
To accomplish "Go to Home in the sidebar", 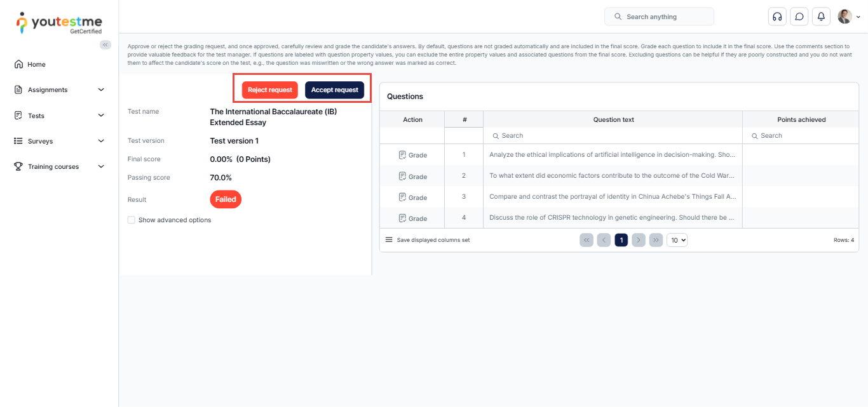I will click(36, 64).
